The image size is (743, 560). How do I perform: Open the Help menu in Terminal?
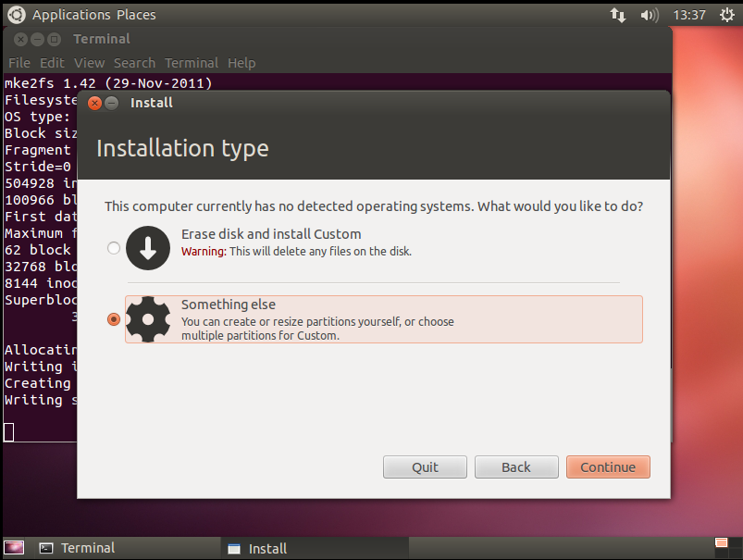point(241,63)
